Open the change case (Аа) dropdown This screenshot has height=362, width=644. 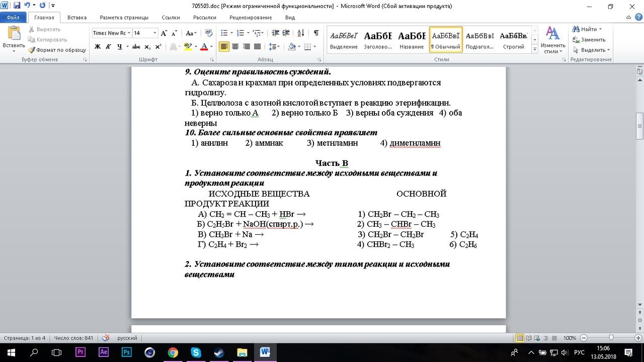pos(191,33)
